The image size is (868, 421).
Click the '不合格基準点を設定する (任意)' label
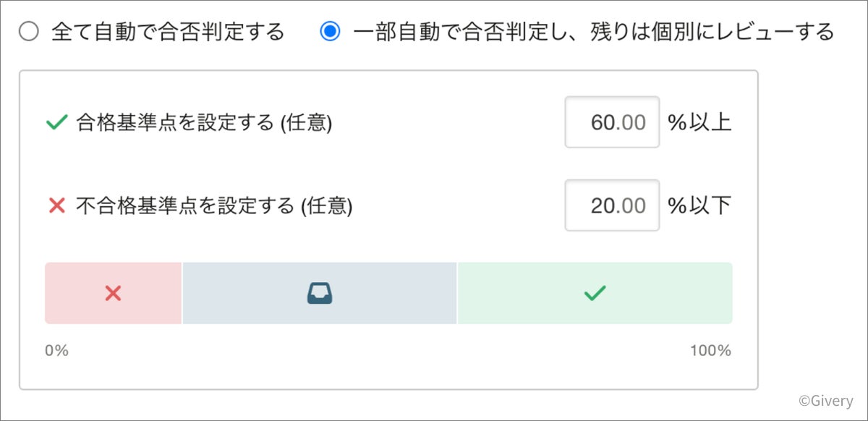click(213, 207)
